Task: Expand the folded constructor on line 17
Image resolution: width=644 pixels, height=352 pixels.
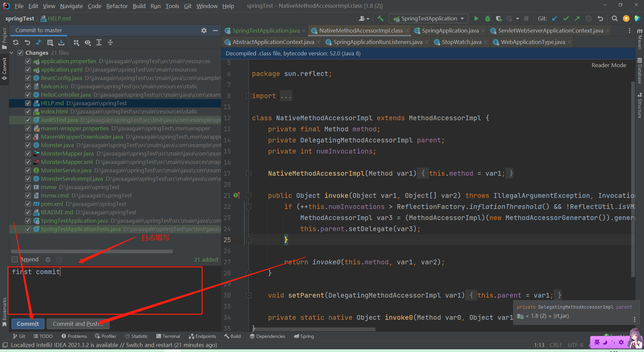Action: [x=249, y=173]
